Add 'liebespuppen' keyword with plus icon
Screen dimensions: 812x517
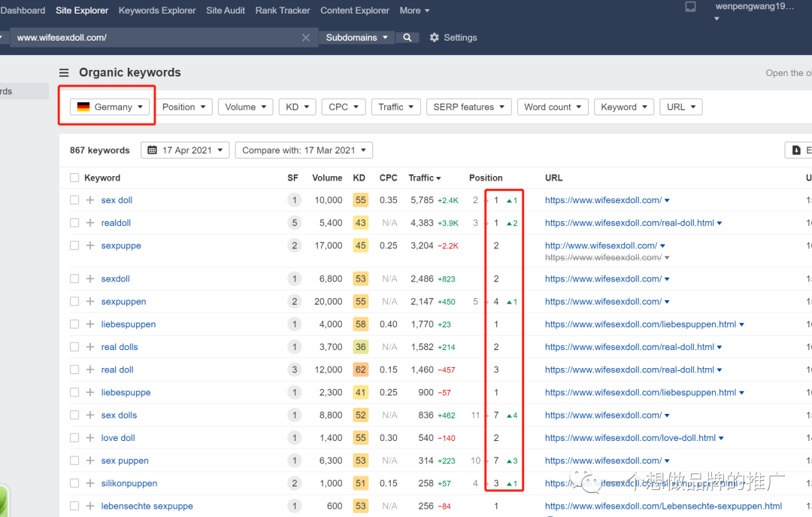(x=90, y=324)
